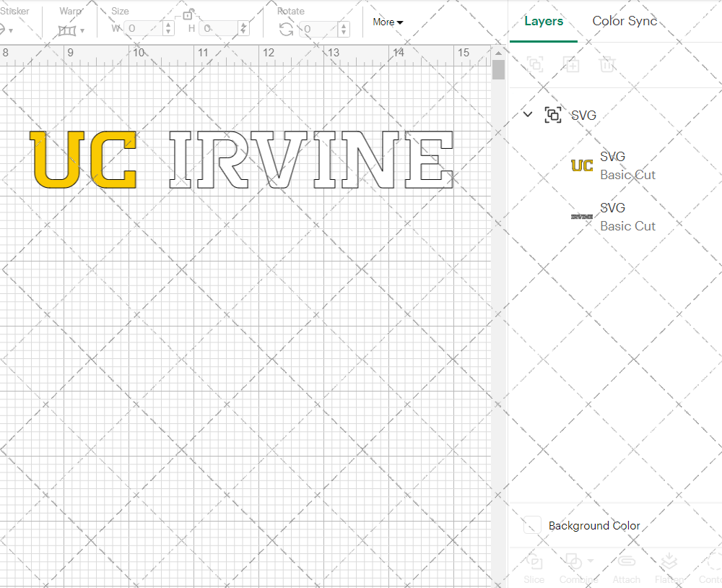Click the rotate reset icon in the toolbar
722x588 pixels.
286,27
